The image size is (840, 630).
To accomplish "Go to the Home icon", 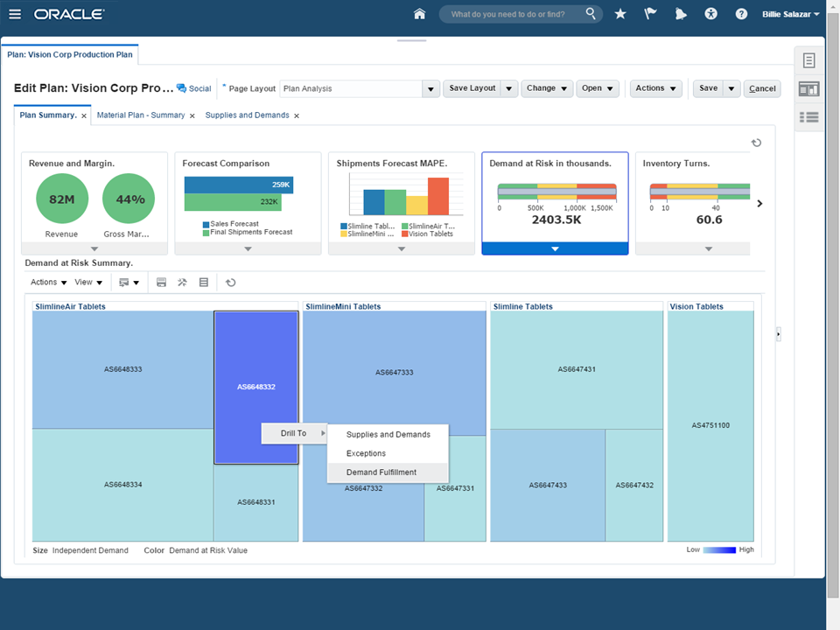I will [x=419, y=14].
